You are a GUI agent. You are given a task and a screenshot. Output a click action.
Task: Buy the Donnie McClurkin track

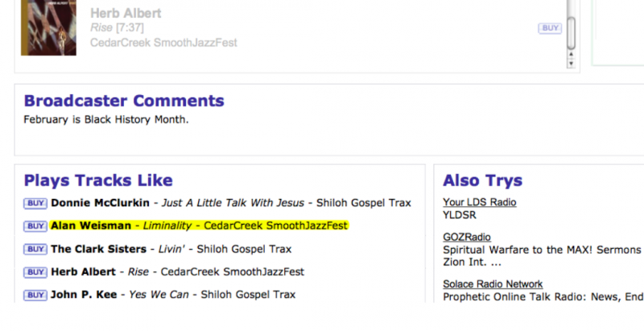(x=35, y=203)
